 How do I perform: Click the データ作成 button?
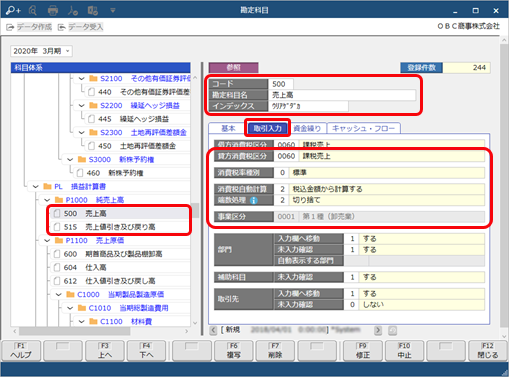pos(30,27)
